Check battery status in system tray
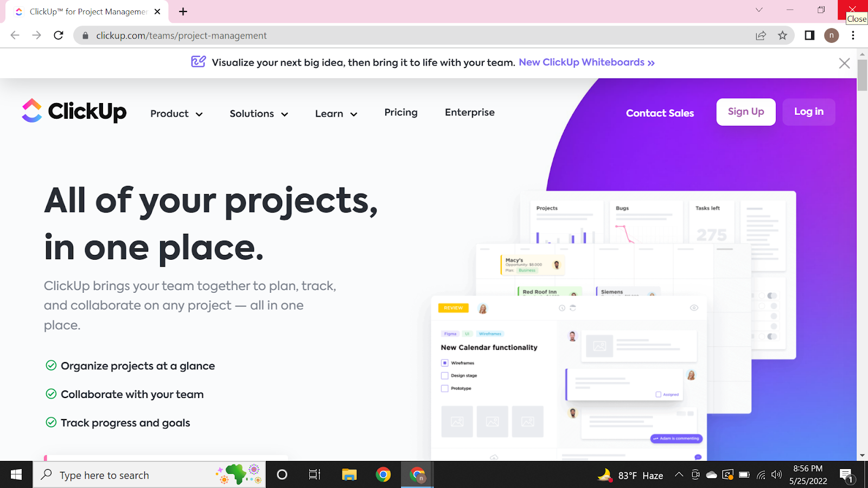 [744, 475]
